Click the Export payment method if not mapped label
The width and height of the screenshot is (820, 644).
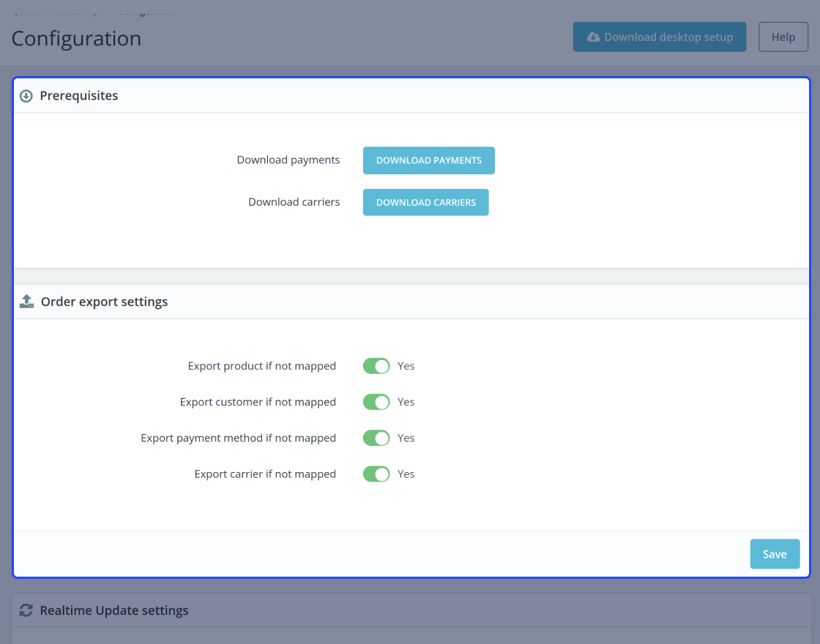[x=238, y=438]
